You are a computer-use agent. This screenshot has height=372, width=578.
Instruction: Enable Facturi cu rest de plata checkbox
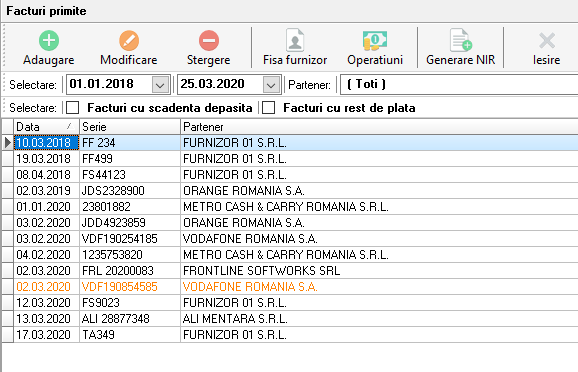point(268,108)
